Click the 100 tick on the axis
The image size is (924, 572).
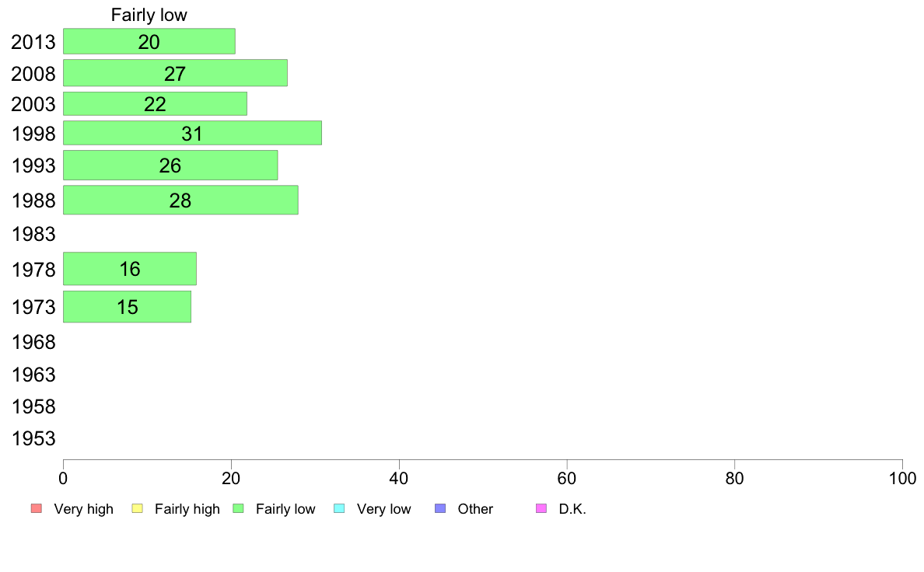click(x=902, y=478)
